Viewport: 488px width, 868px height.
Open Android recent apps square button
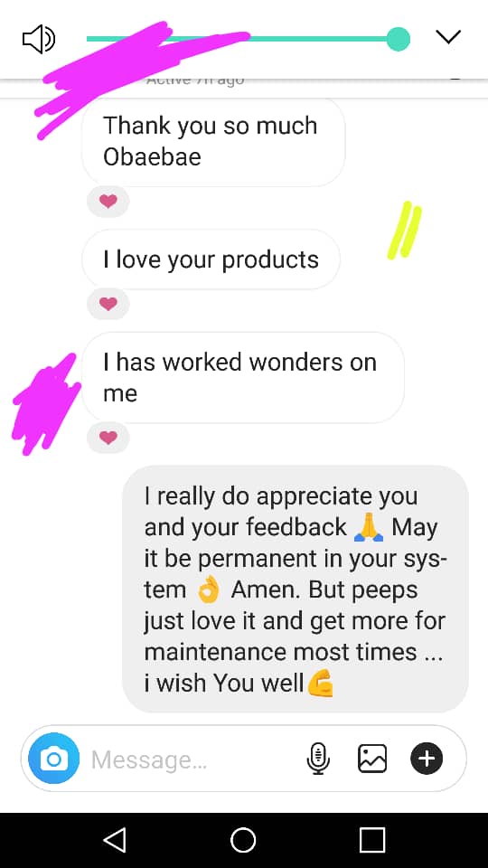(372, 840)
